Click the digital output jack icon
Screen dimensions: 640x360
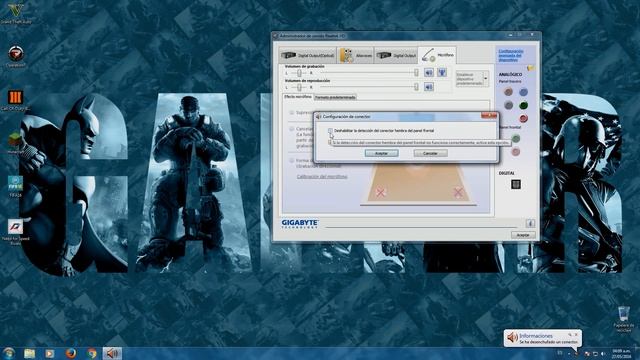(x=516, y=184)
